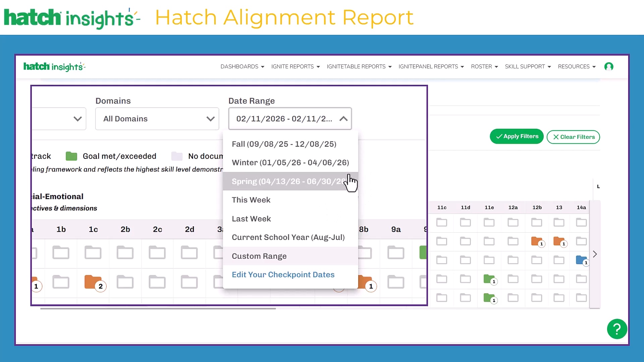Expand the All Domains dropdown

[x=157, y=119]
